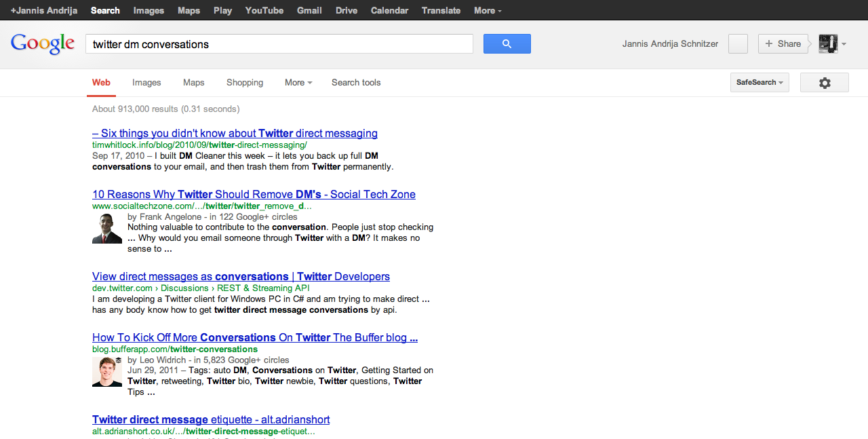
Task: Open YouTube in the top bar
Action: click(x=264, y=10)
